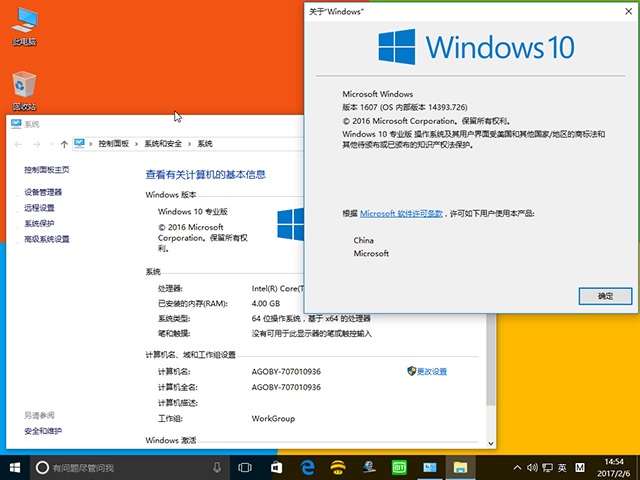The width and height of the screenshot is (640, 480).
Task: Click the 确定 button in About Windows
Action: click(605, 296)
